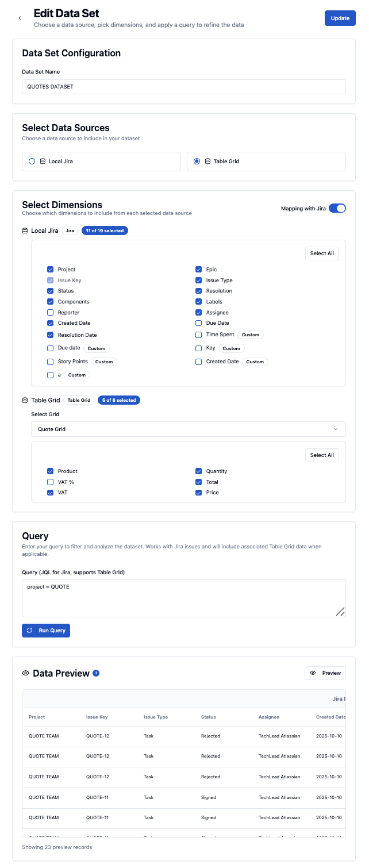Select the Local Jira data source radio
The width and height of the screenshot is (369, 868).
[x=32, y=162]
